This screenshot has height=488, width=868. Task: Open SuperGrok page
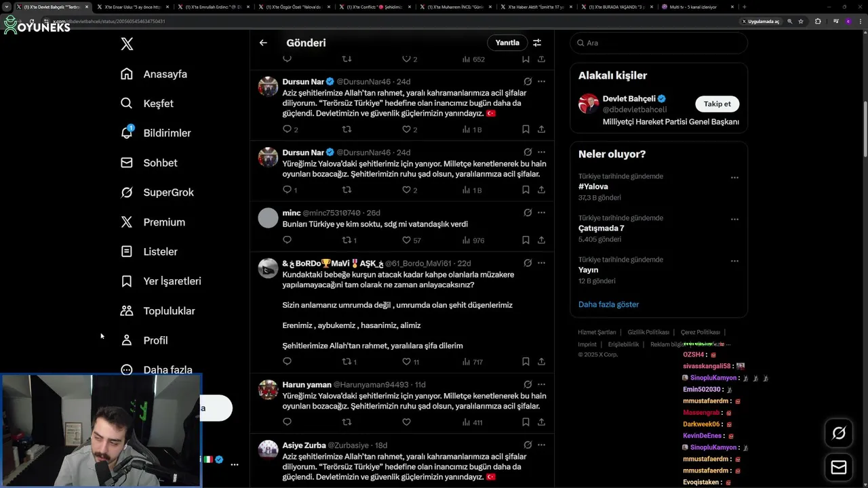pos(157,192)
